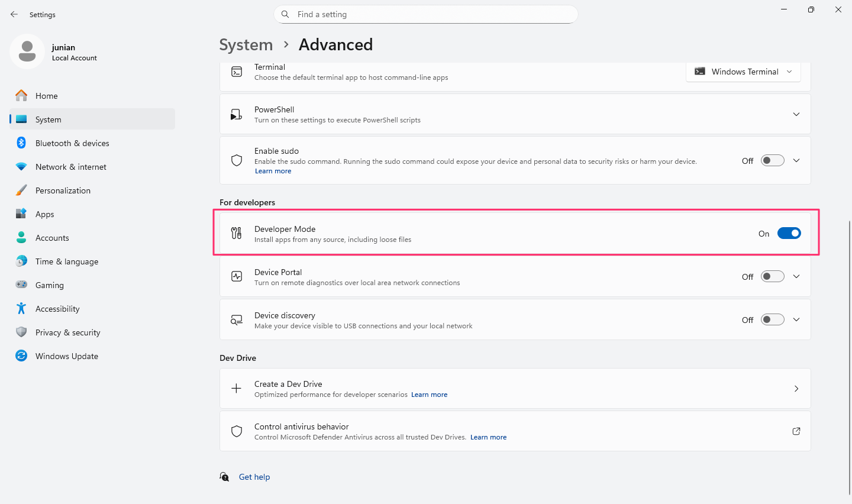Click the Apps icon in sidebar

click(x=21, y=214)
